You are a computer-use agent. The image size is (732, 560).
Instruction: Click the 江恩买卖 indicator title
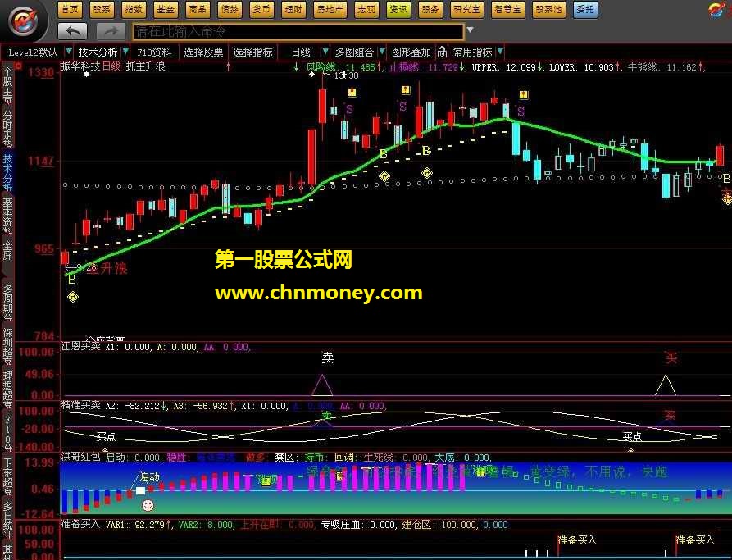point(81,346)
